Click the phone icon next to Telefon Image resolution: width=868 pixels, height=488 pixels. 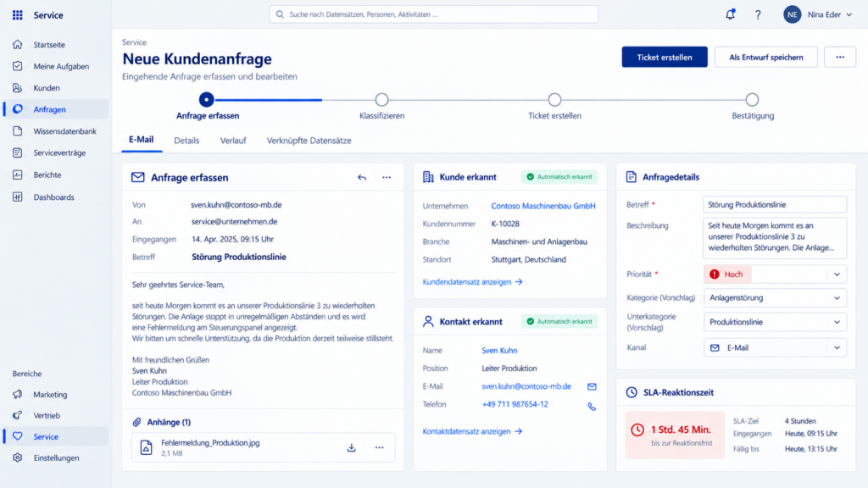pyautogui.click(x=592, y=407)
